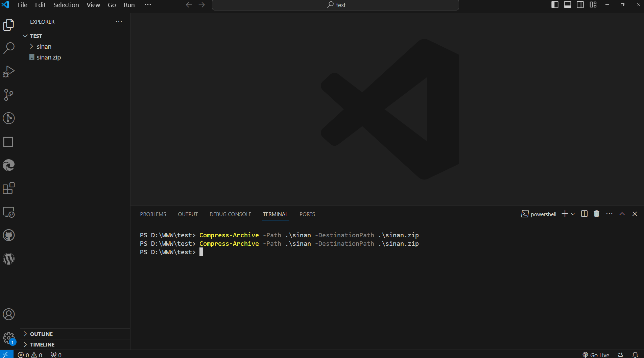This screenshot has height=358, width=644.
Task: Open the terminal profile dropdown chevron
Action: point(573,214)
